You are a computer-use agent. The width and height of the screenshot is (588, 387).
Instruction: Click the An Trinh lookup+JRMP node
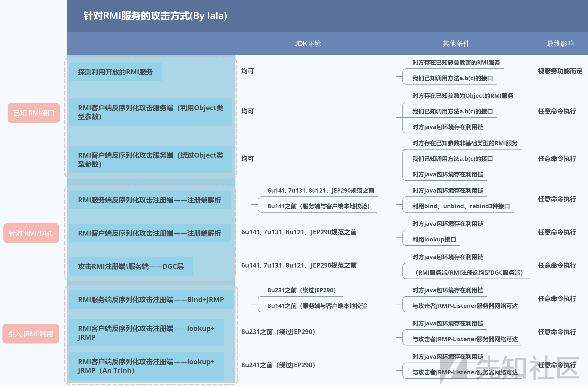point(146,366)
